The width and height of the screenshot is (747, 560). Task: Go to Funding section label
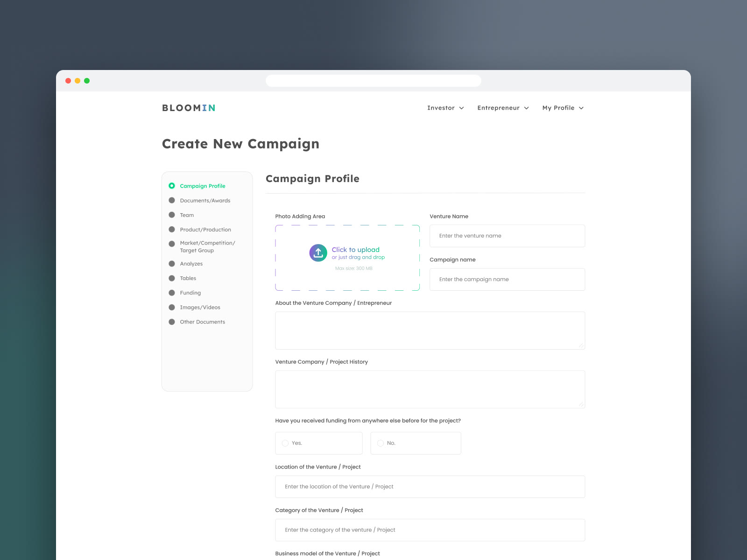(190, 293)
